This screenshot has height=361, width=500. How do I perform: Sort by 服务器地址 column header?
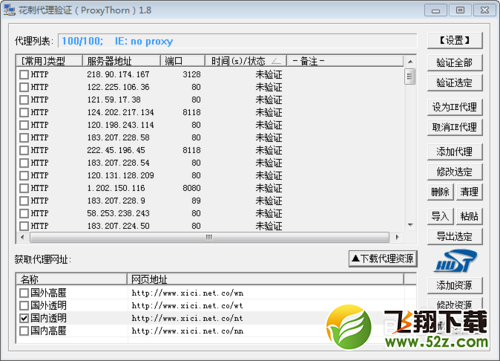tap(121, 61)
